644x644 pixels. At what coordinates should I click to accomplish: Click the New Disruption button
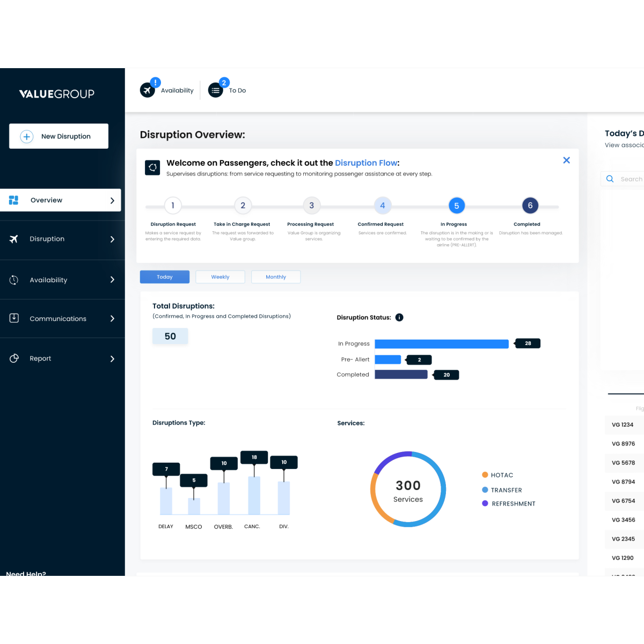click(58, 136)
